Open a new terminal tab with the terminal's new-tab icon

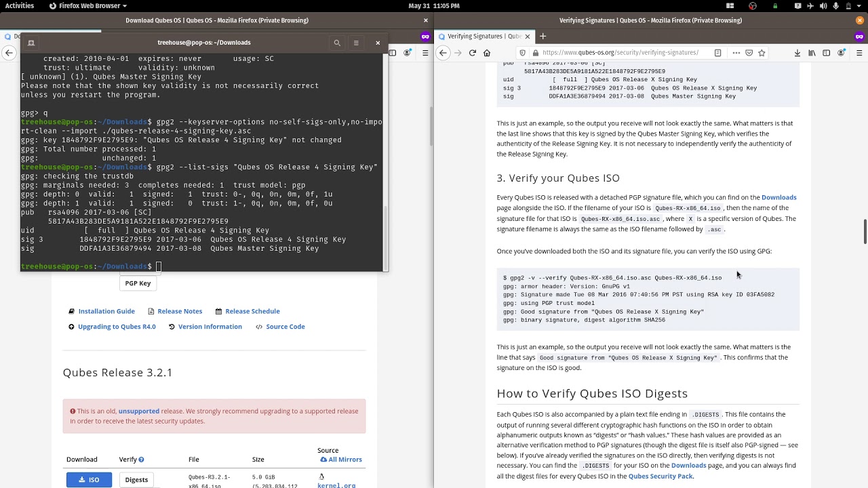(31, 43)
